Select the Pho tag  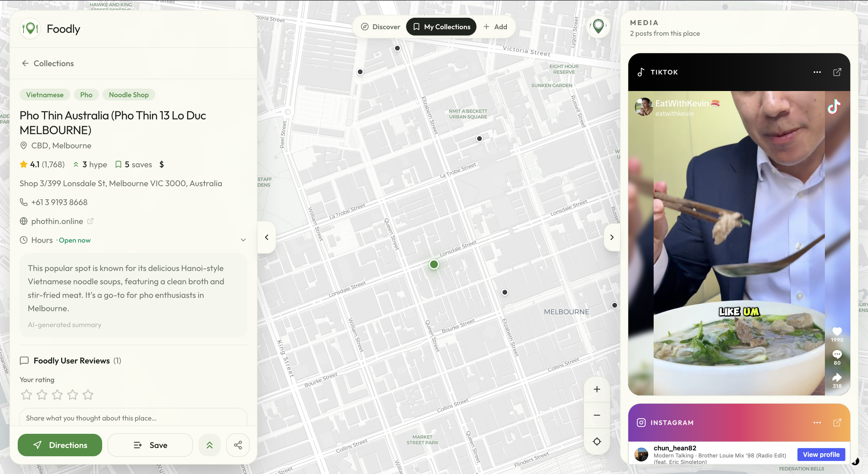coord(86,95)
